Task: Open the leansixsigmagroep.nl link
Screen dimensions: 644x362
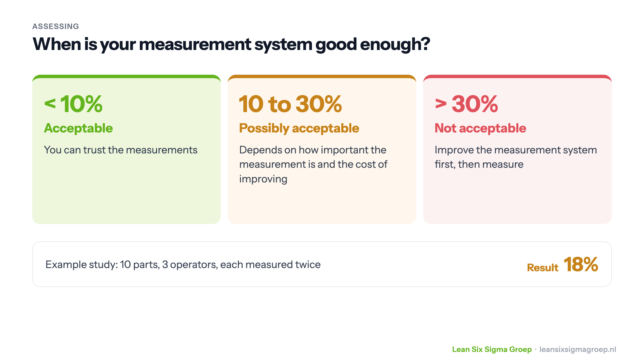Action: (x=578, y=349)
